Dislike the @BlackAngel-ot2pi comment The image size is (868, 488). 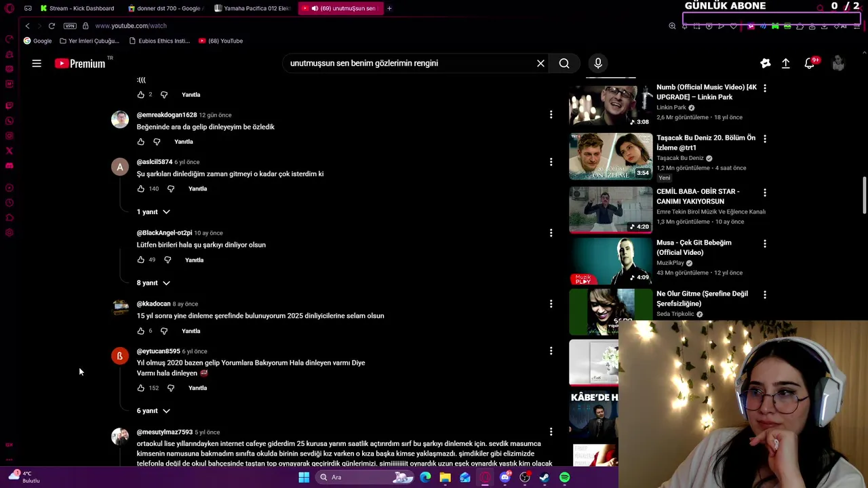[x=167, y=260]
